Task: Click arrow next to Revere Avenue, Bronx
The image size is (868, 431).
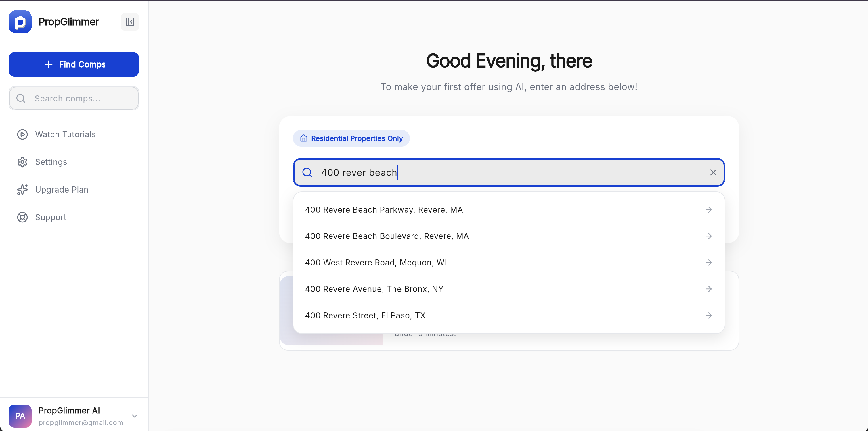Action: [709, 289]
